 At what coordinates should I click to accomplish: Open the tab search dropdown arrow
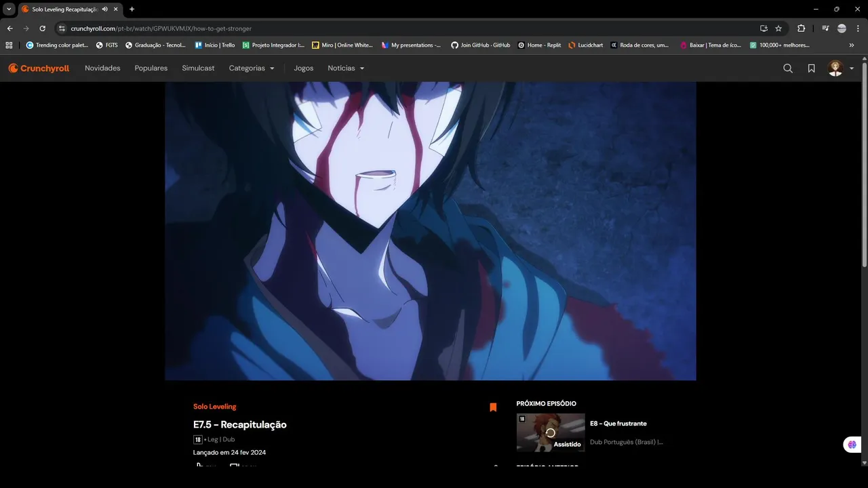coord(9,9)
